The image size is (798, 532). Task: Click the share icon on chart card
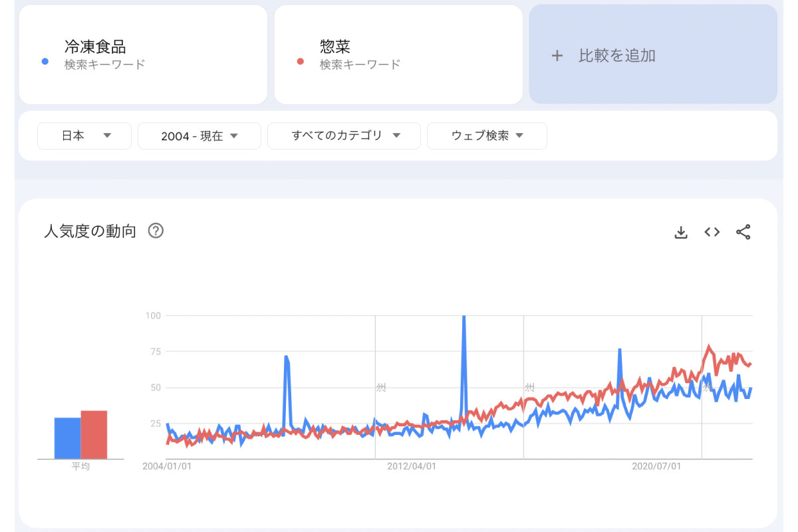743,232
